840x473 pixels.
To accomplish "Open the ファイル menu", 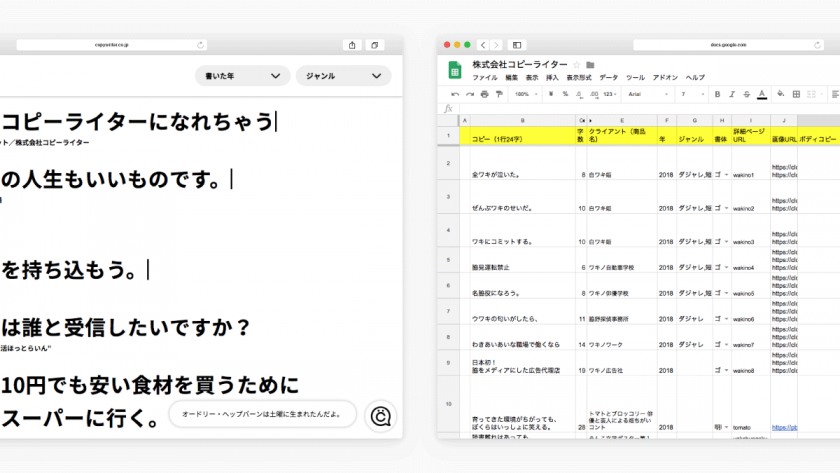I will (485, 78).
